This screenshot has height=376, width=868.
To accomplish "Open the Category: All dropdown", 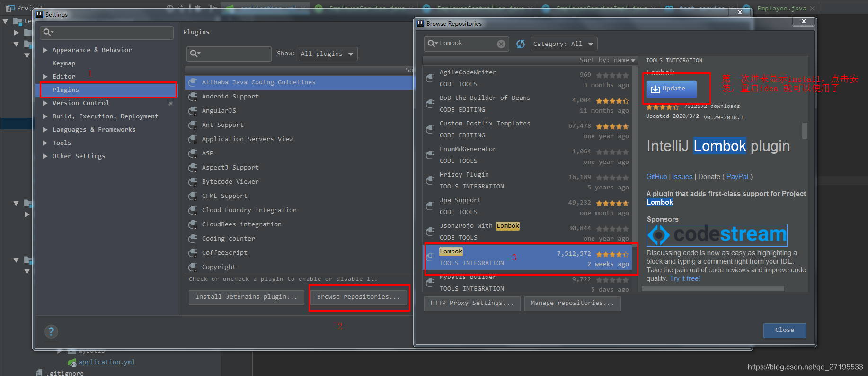I will [564, 44].
